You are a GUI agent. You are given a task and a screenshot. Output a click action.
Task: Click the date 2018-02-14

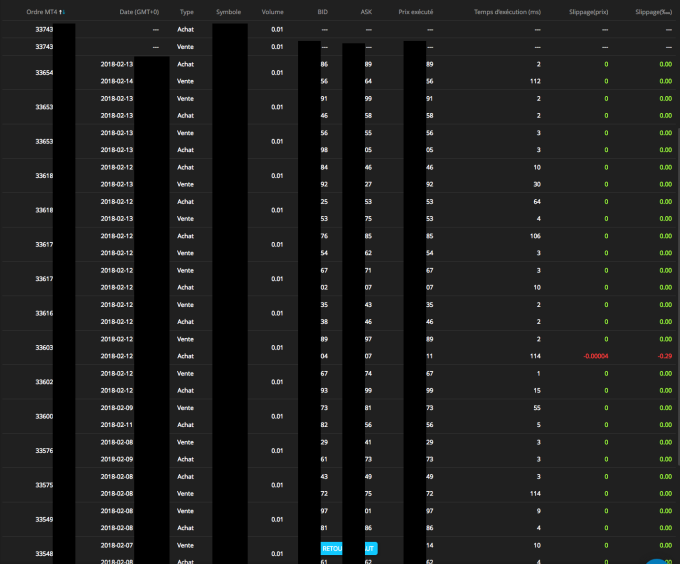tap(117, 81)
